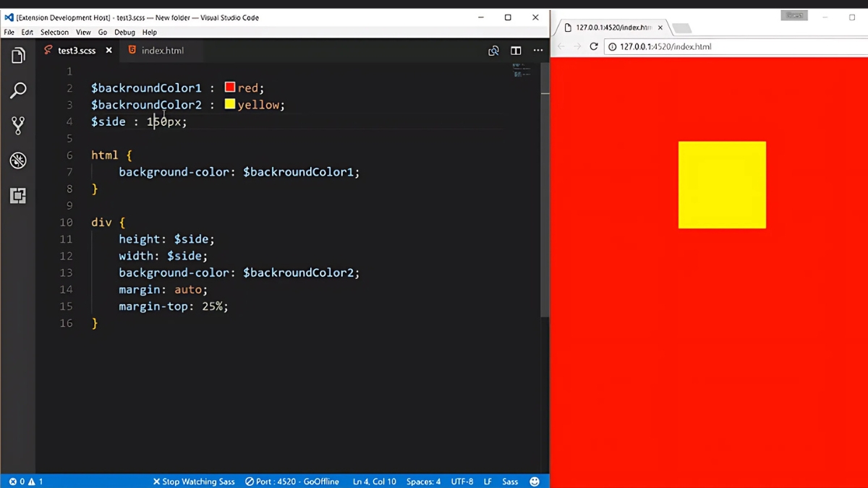Open the Go menu
This screenshot has height=488, width=868.
[x=103, y=33]
